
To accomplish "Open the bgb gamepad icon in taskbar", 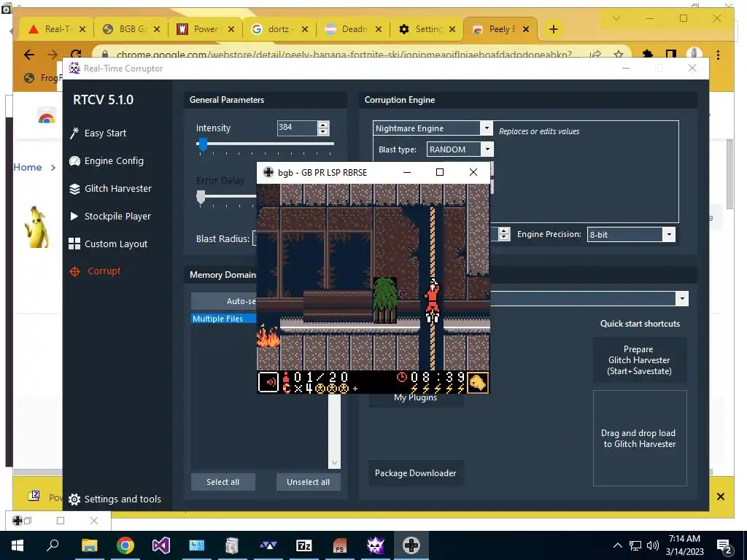I will (x=411, y=545).
